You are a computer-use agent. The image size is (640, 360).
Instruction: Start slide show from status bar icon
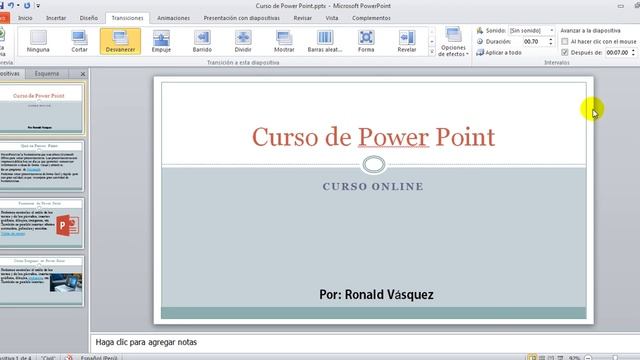[x=560, y=358]
